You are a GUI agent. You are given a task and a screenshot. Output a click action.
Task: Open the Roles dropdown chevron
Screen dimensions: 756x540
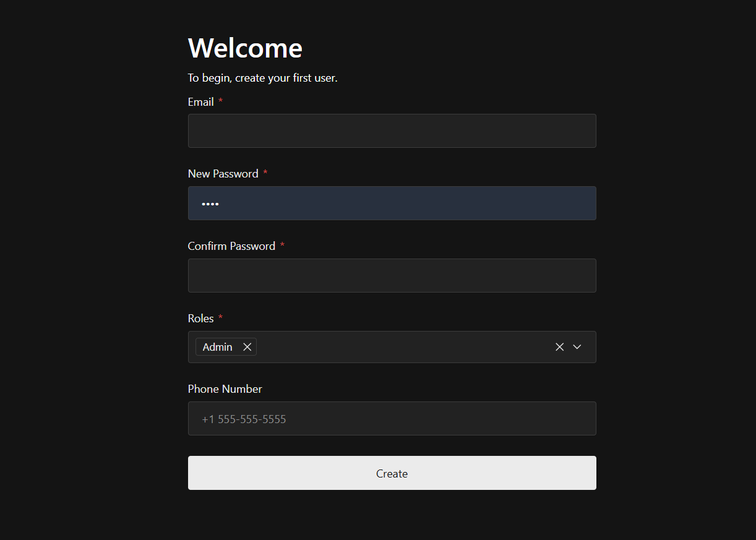pyautogui.click(x=577, y=347)
